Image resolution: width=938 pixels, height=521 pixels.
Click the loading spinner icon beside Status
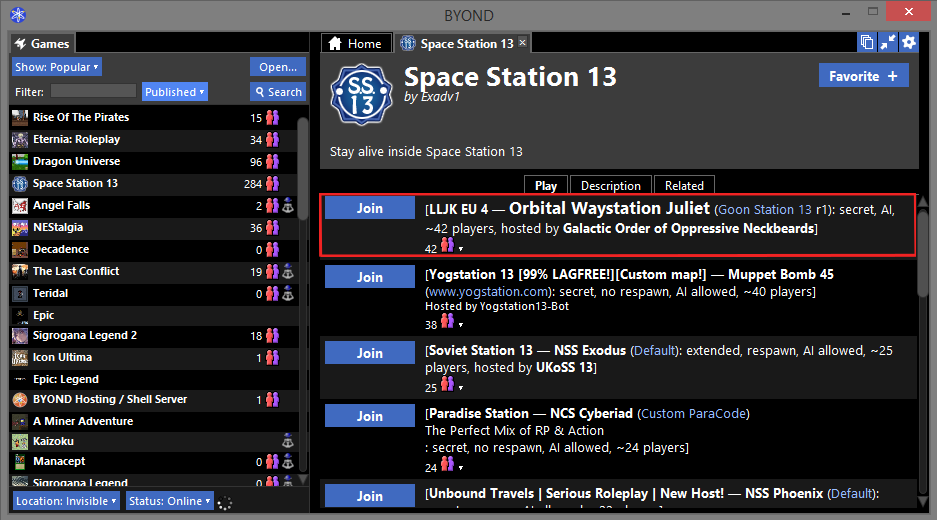click(x=224, y=503)
